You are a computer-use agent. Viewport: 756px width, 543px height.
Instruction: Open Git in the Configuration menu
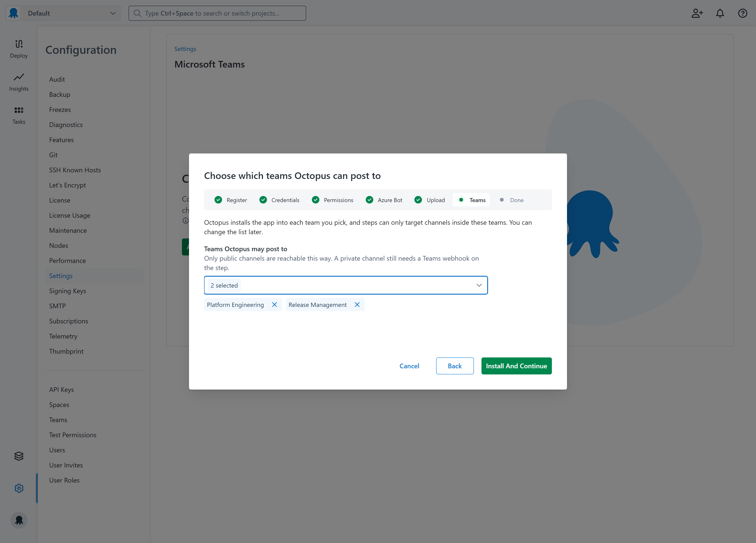pyautogui.click(x=53, y=155)
